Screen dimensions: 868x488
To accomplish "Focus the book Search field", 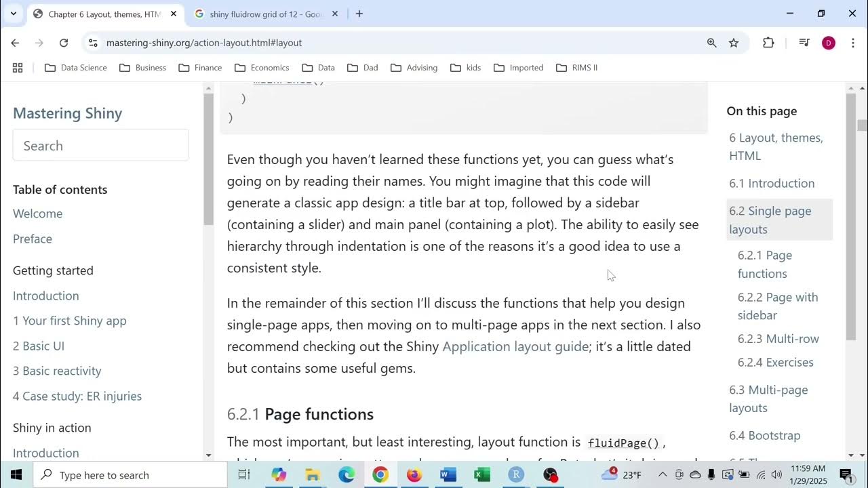I will [x=100, y=146].
